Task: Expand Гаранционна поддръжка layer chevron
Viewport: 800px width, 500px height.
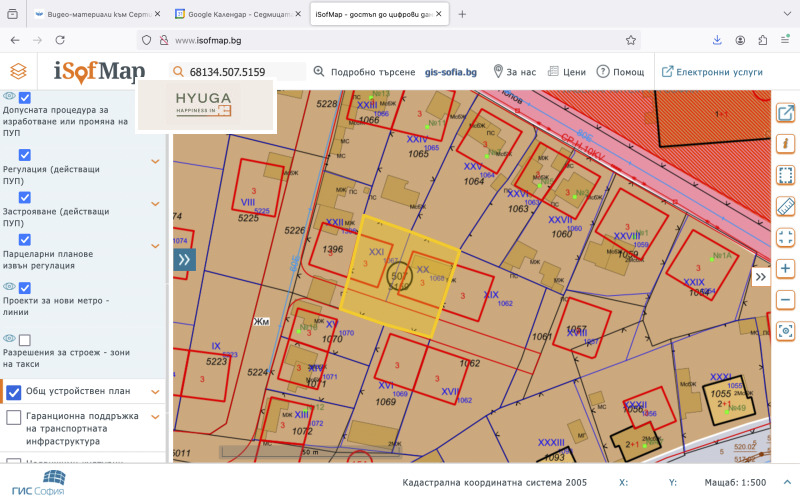Action: coord(155,417)
